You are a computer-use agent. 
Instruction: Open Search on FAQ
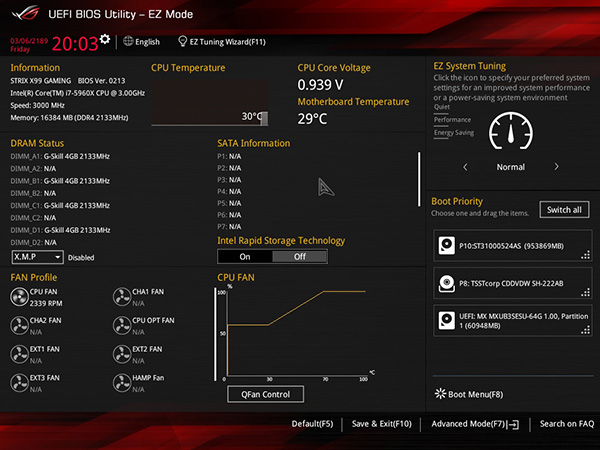[x=567, y=424]
